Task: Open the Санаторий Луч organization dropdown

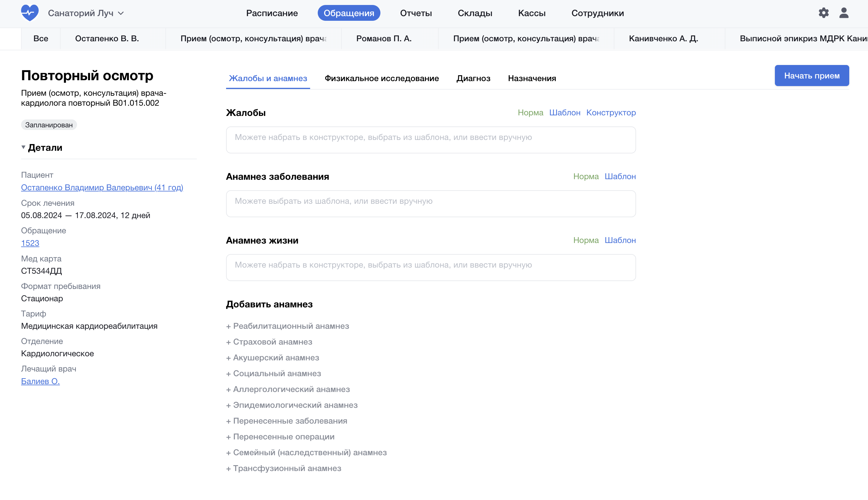Action: tap(86, 13)
